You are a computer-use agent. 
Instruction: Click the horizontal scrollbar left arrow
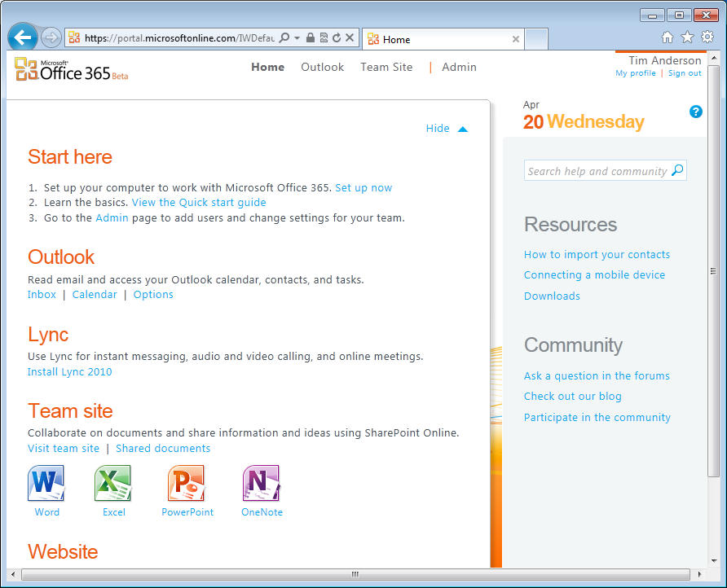(x=13, y=575)
